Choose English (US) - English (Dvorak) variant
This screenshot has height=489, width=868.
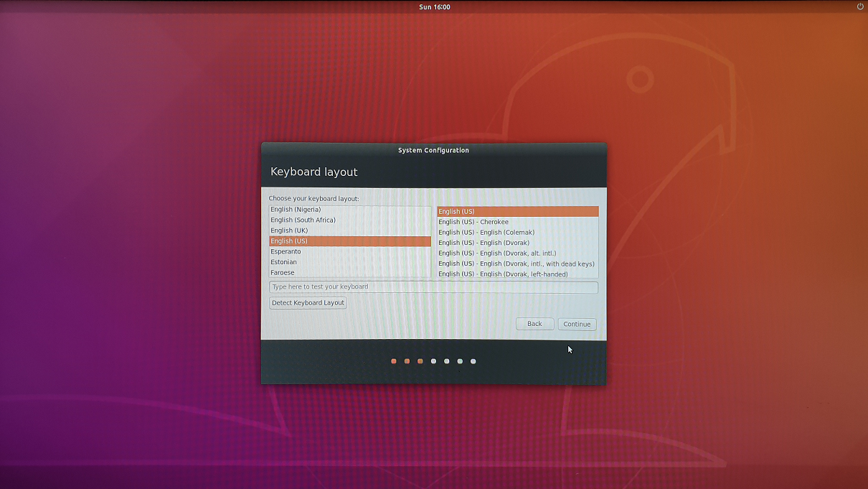point(517,243)
